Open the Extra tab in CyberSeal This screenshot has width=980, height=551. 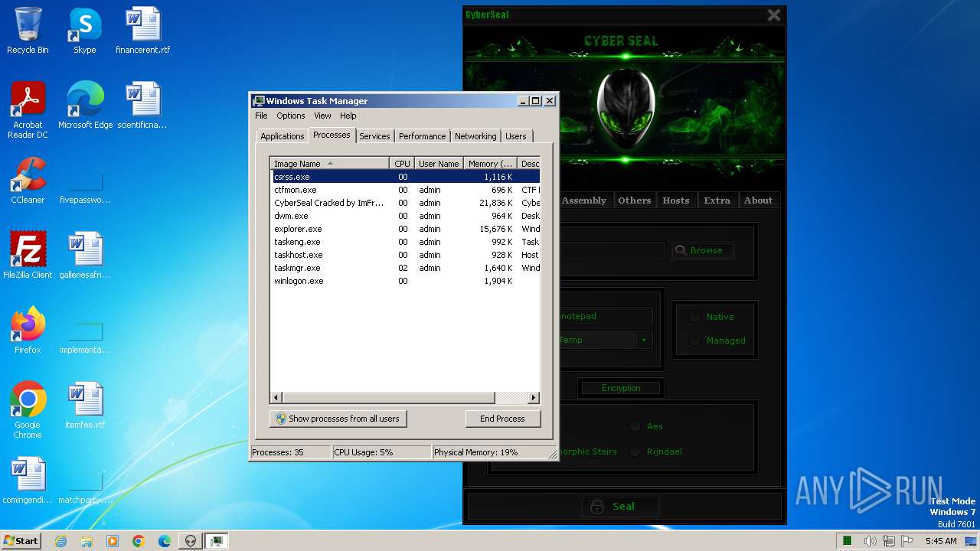tap(717, 201)
